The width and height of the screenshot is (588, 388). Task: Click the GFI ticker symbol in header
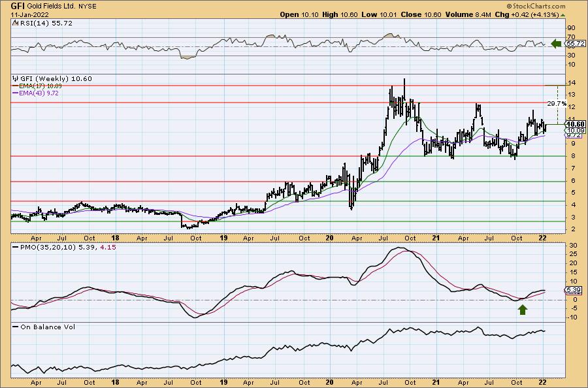[x=18, y=6]
